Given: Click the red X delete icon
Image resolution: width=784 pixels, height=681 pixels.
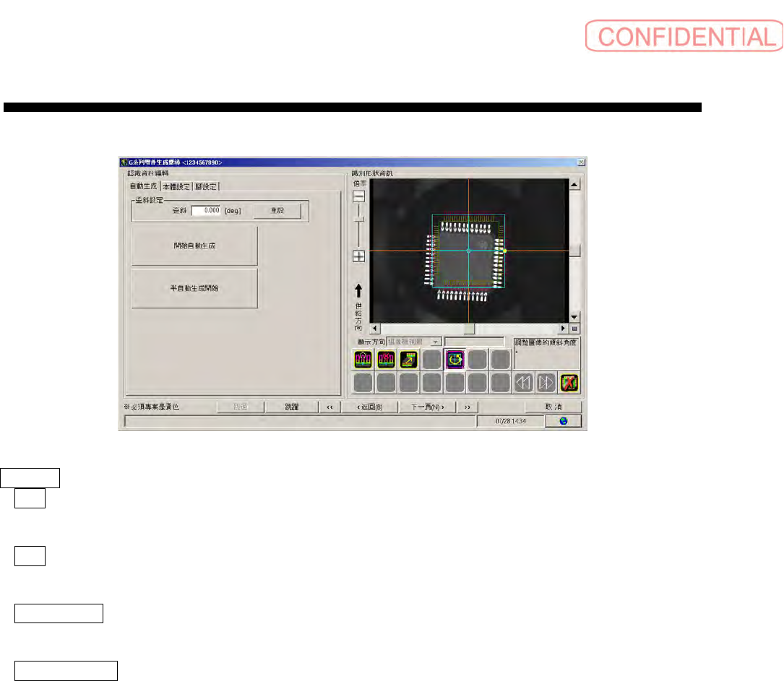Looking at the screenshot, I should click(x=569, y=383).
